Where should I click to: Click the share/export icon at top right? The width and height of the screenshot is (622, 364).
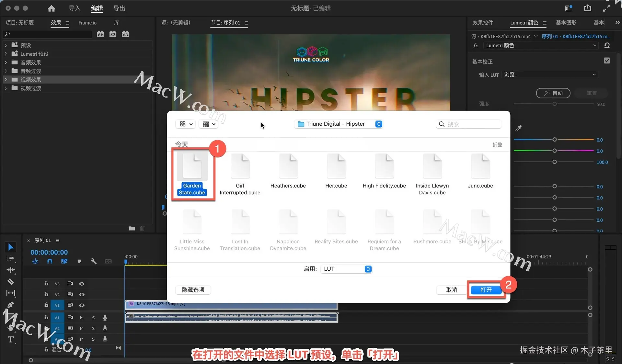587,8
